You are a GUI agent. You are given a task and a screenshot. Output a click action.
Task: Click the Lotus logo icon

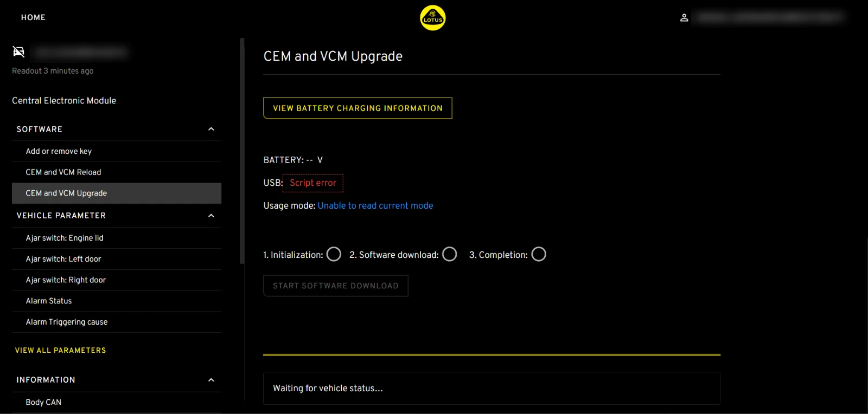click(432, 18)
